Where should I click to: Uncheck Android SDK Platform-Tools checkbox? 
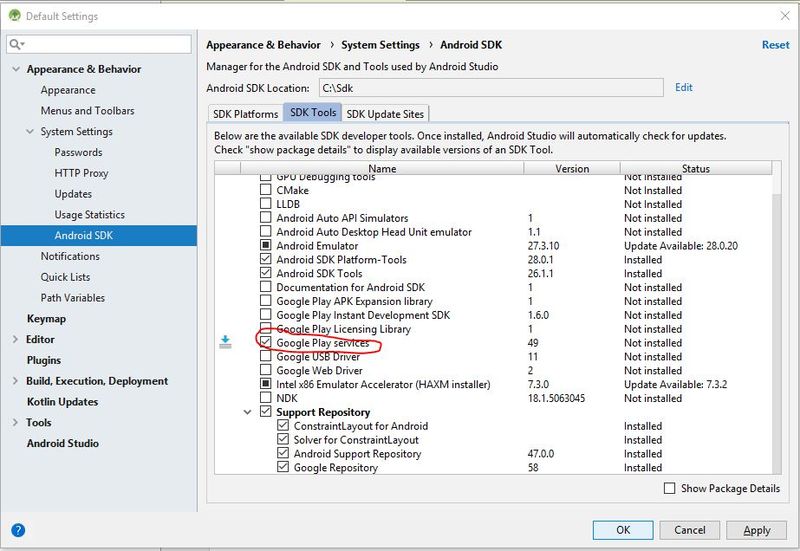coord(265,259)
